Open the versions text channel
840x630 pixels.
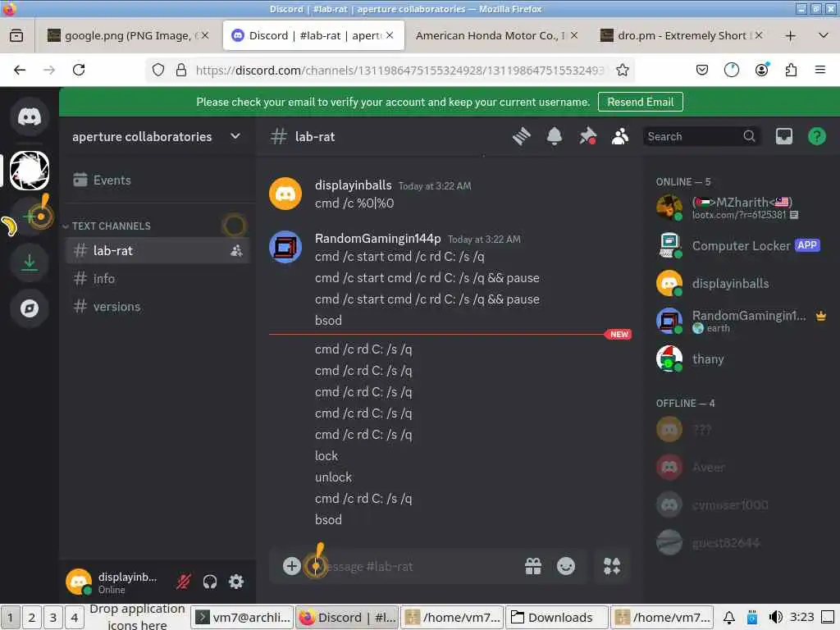158,307
